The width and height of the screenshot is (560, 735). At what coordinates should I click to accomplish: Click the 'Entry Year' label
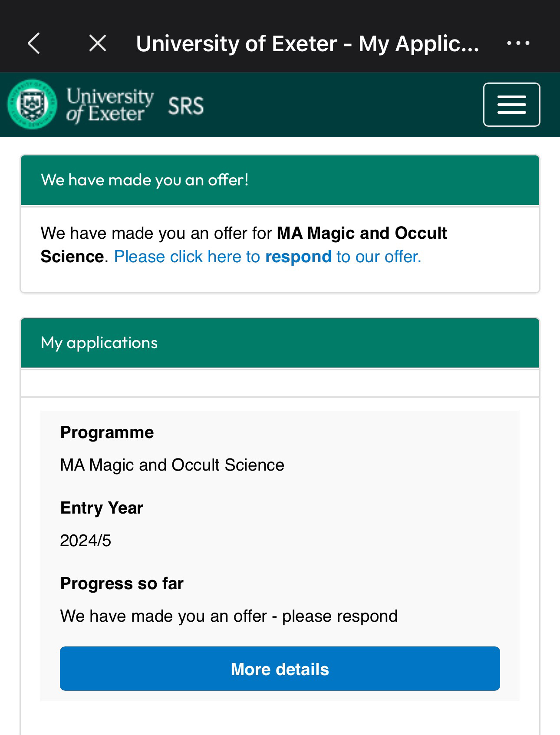tap(102, 508)
